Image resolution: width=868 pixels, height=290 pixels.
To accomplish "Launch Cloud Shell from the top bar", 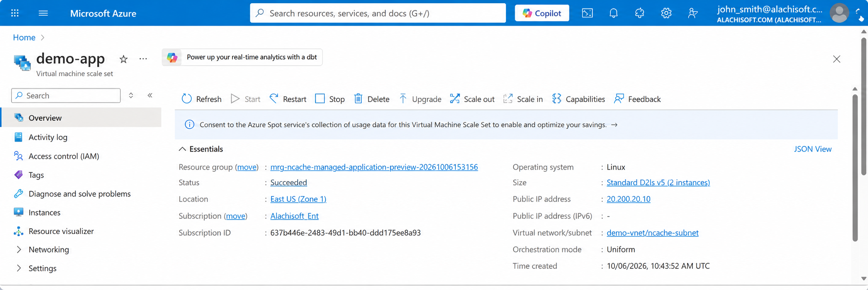I will coord(587,13).
